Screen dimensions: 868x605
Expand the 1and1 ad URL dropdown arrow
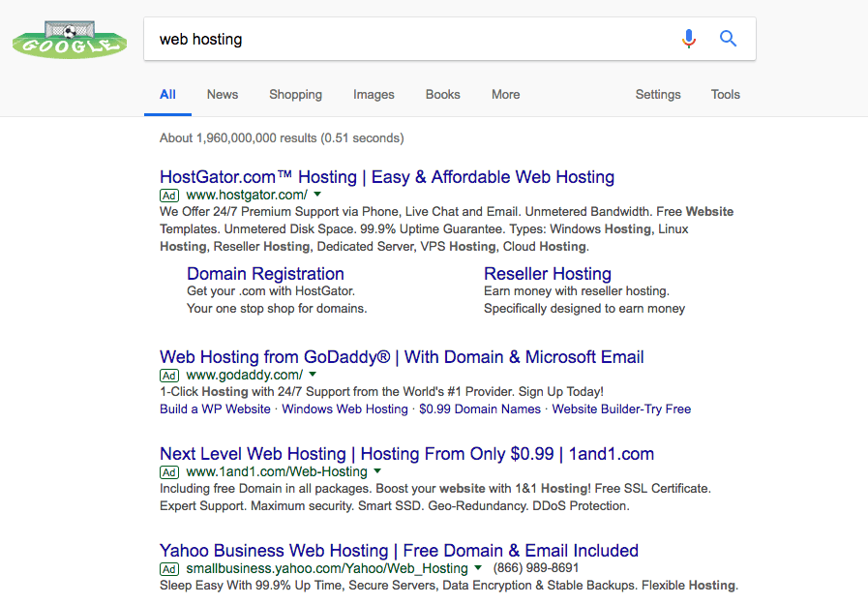coord(377,471)
